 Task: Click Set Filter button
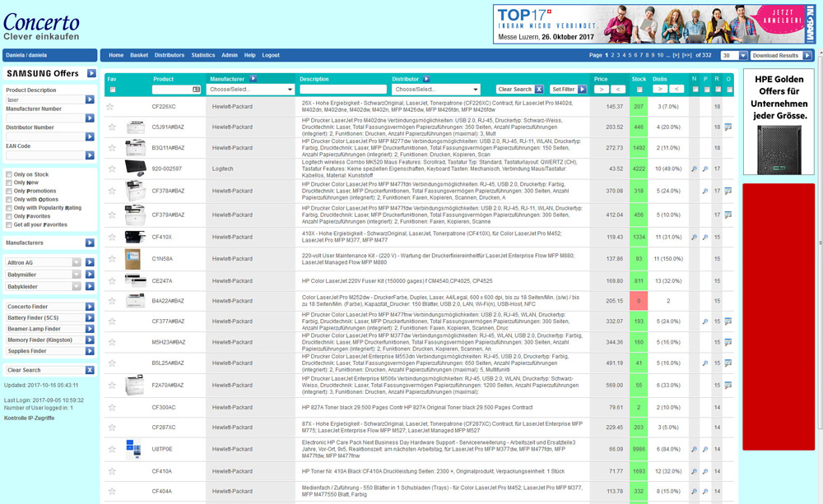coord(569,89)
